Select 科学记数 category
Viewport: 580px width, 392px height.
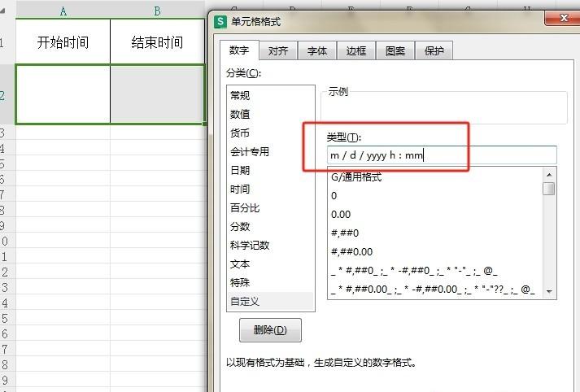(270, 245)
